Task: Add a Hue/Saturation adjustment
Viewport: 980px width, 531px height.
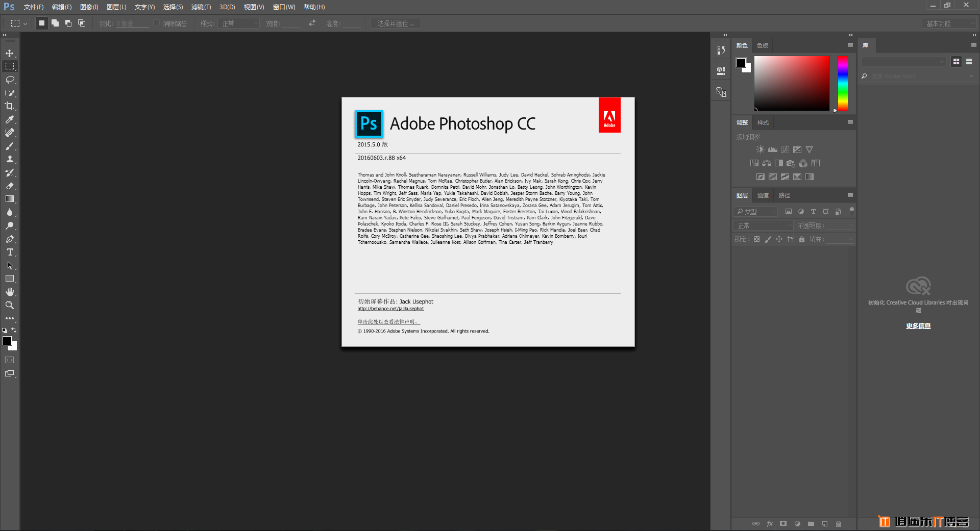Action: (754, 163)
